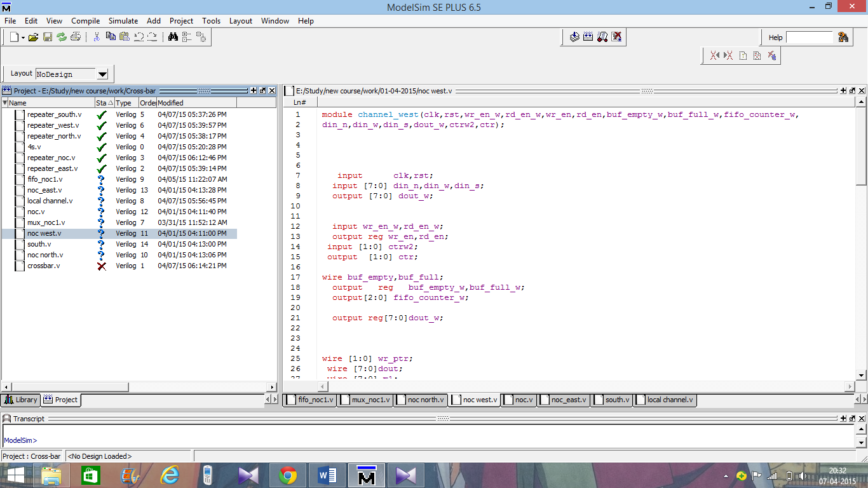This screenshot has width=868, height=488.
Task: Switch to the noc_east.v editor tab
Action: [564, 400]
